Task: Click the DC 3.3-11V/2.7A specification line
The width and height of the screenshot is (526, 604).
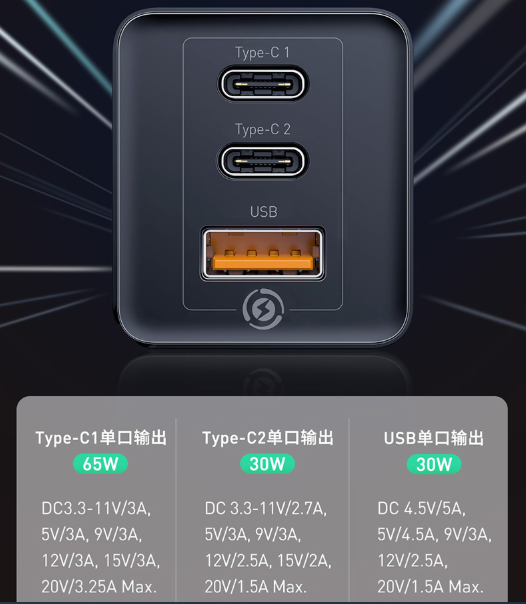Action: 266,508
